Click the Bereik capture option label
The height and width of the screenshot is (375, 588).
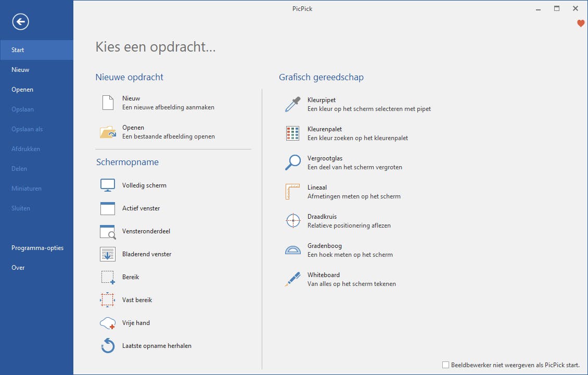point(131,277)
